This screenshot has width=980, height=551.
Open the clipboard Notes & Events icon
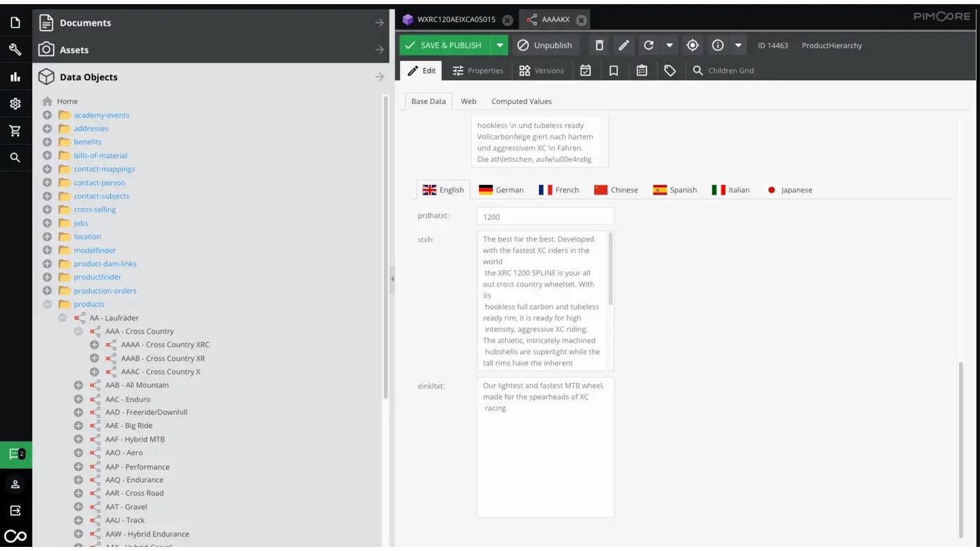(x=642, y=70)
